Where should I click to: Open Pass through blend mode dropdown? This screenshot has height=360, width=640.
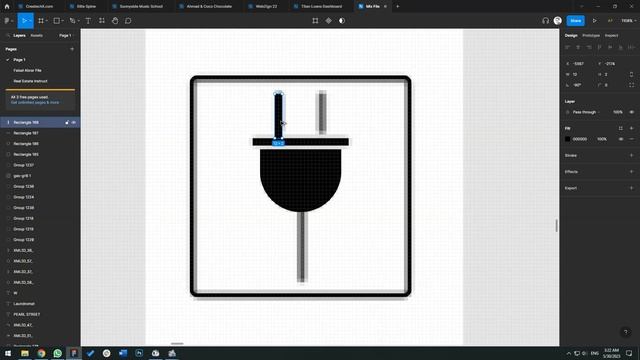pos(585,112)
